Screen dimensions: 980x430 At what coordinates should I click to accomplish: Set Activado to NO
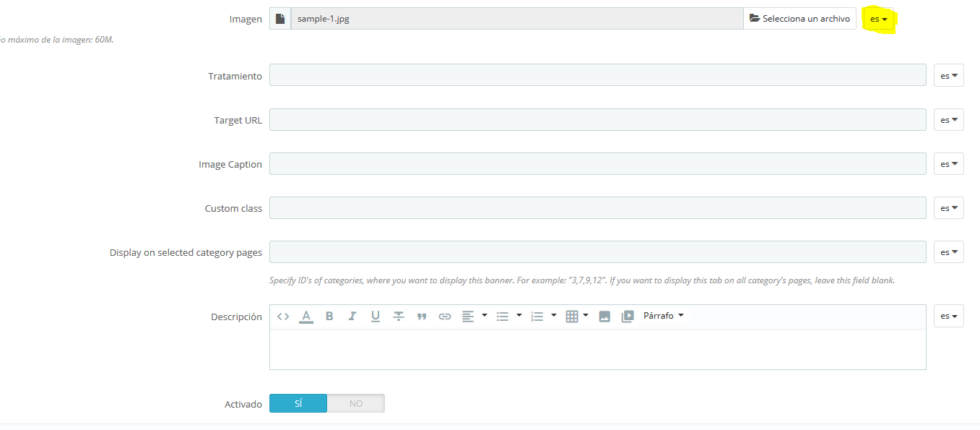point(356,403)
